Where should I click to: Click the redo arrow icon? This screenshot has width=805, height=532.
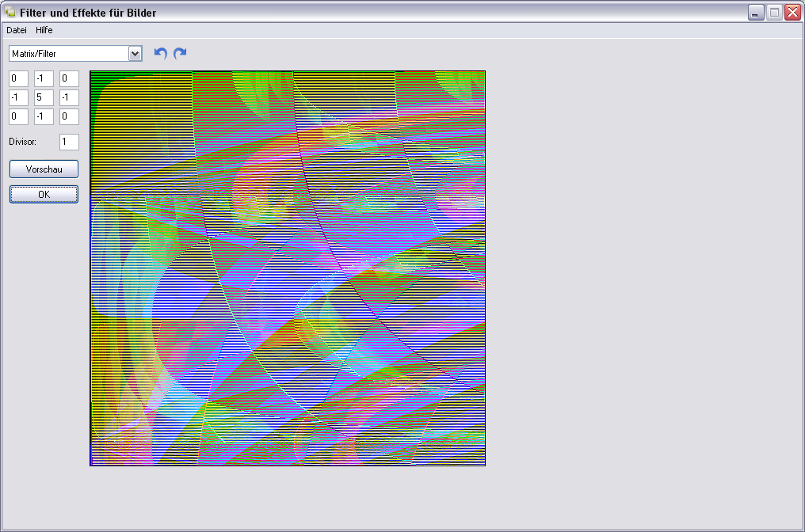(x=181, y=53)
